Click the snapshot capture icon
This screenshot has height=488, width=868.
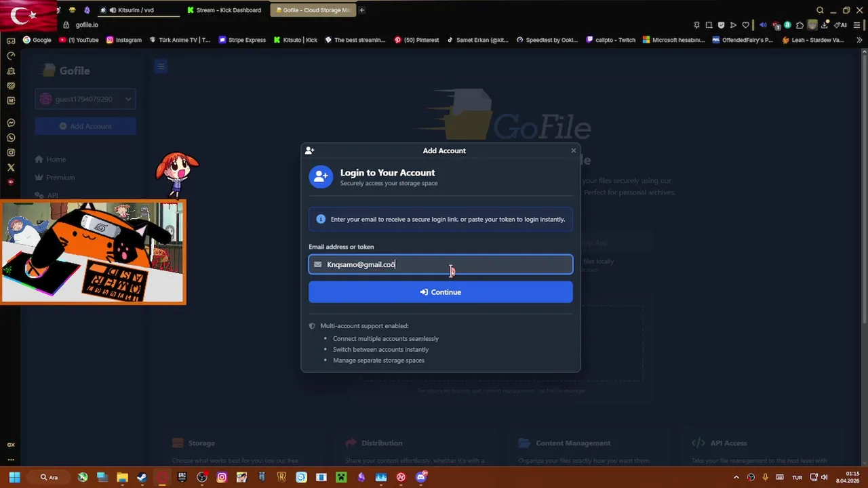pos(709,25)
